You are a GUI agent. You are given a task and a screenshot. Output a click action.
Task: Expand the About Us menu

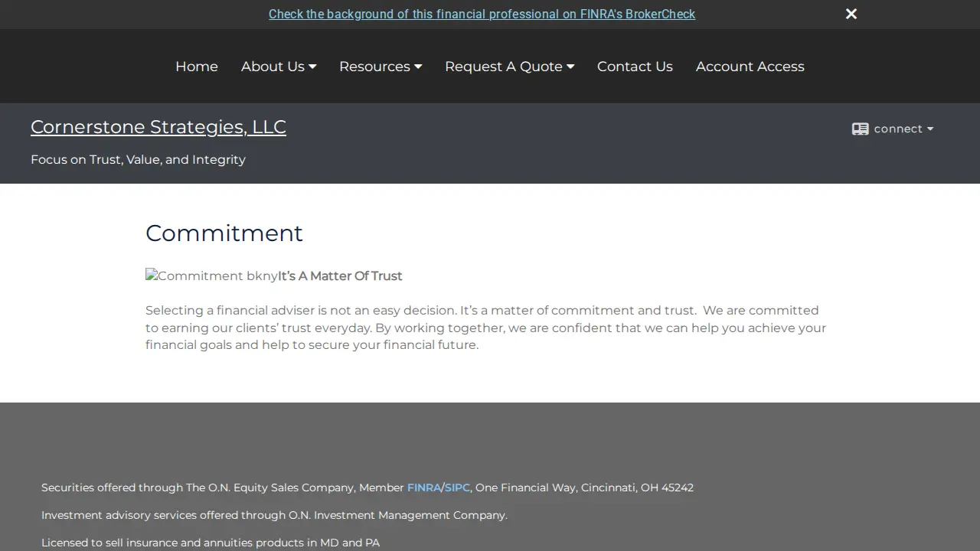[279, 67]
